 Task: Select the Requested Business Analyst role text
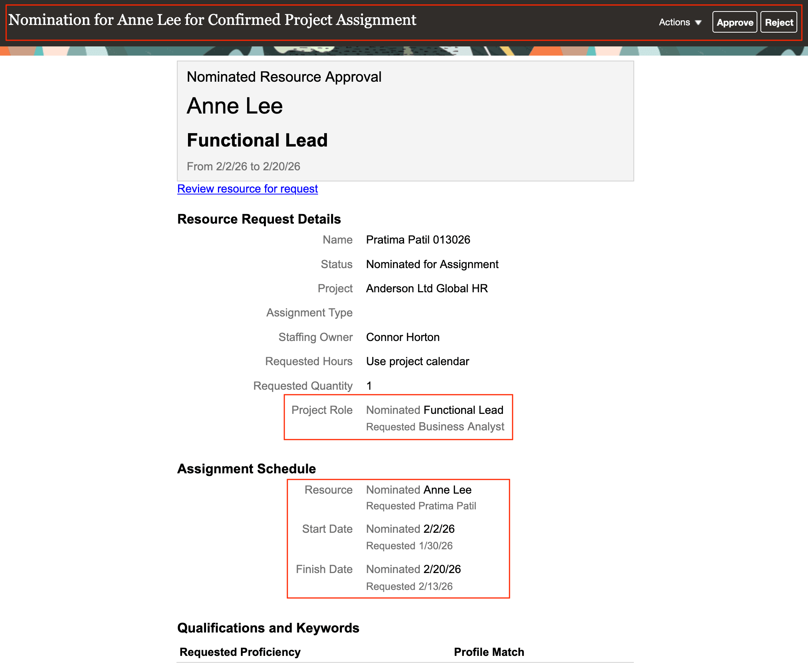click(x=435, y=427)
